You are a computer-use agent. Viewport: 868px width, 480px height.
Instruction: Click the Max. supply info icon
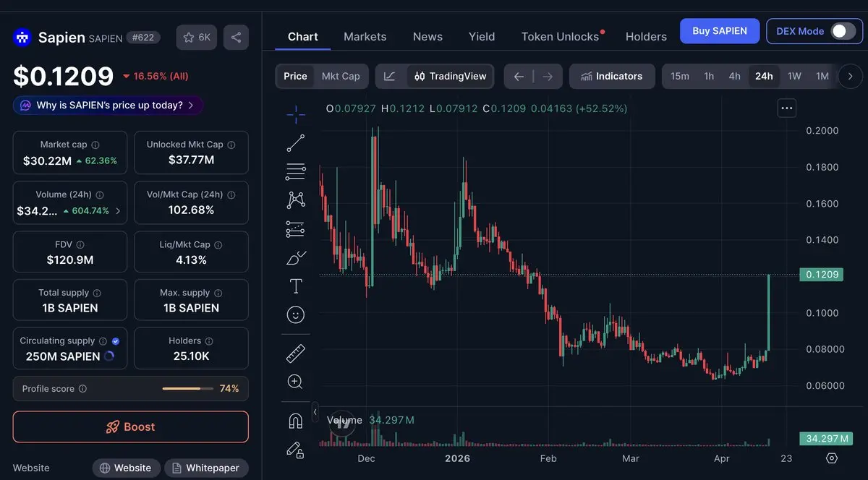(x=218, y=293)
